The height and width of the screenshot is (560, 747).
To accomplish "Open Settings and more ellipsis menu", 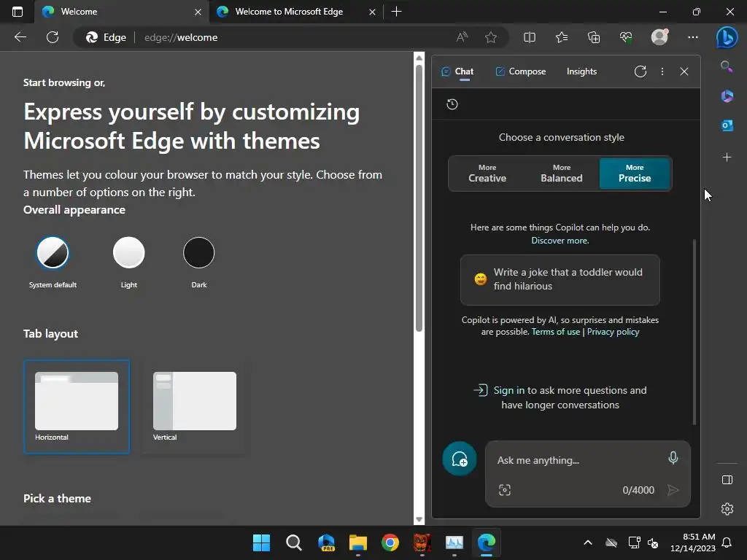I will (693, 37).
